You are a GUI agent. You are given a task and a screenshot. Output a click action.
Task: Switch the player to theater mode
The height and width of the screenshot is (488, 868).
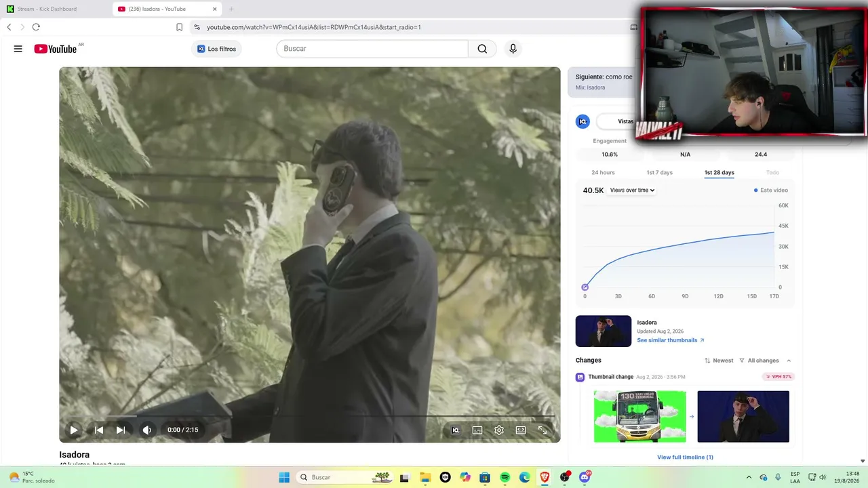[521, 430]
